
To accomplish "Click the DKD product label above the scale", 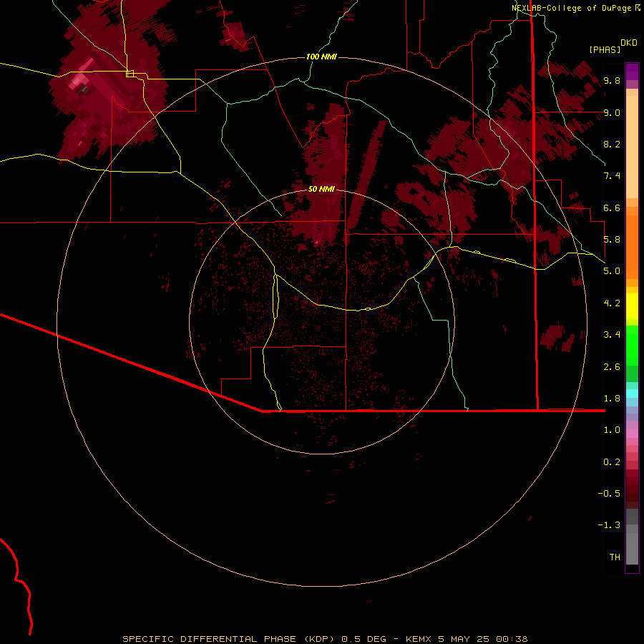I will [629, 43].
